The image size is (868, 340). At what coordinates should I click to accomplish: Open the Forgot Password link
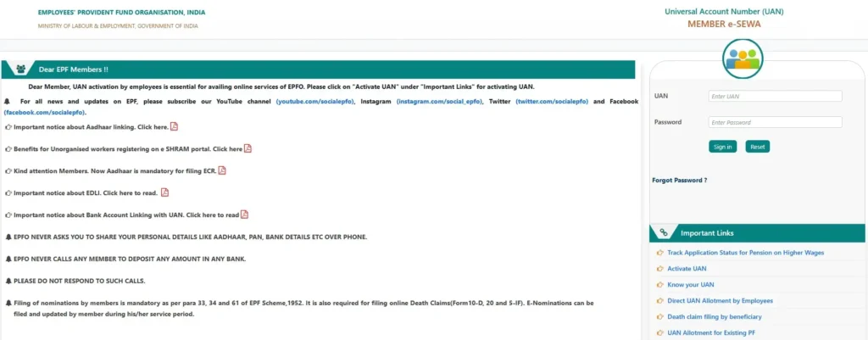[x=679, y=180]
